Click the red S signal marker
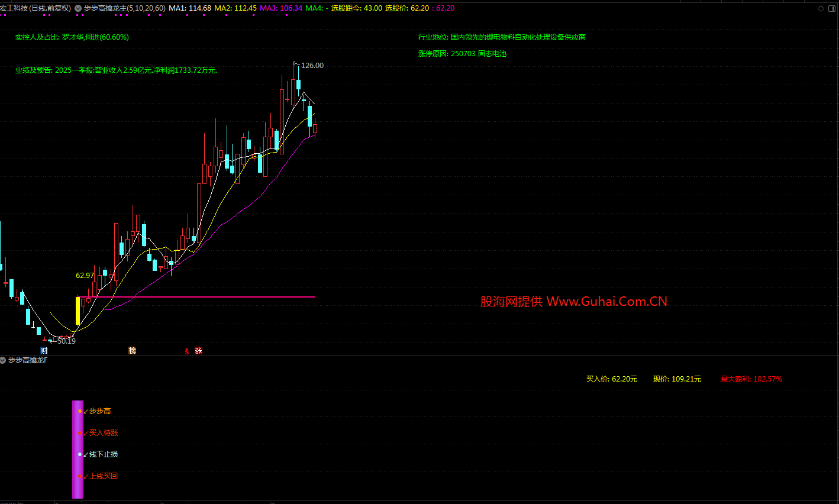Screen dimensions: 839x504 point(187,351)
